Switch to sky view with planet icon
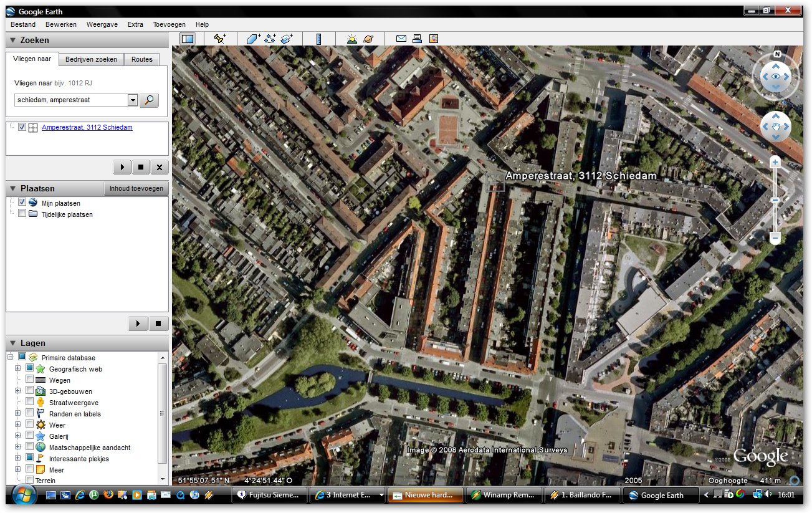 coord(368,39)
